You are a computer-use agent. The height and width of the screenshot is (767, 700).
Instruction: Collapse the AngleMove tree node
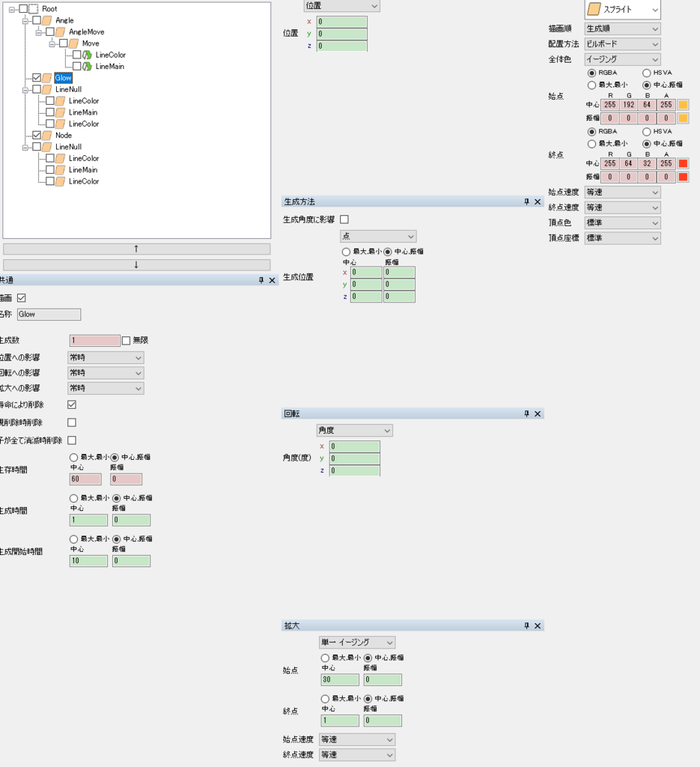tap(39, 32)
